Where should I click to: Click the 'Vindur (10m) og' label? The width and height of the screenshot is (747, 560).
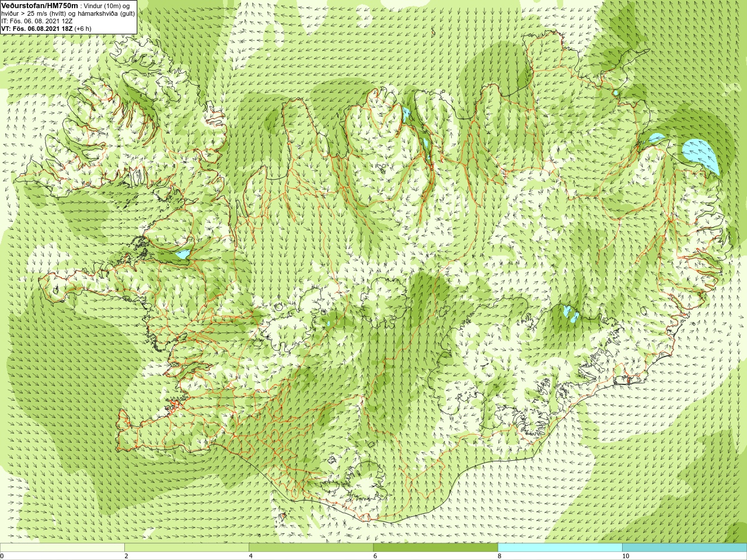coord(107,6)
